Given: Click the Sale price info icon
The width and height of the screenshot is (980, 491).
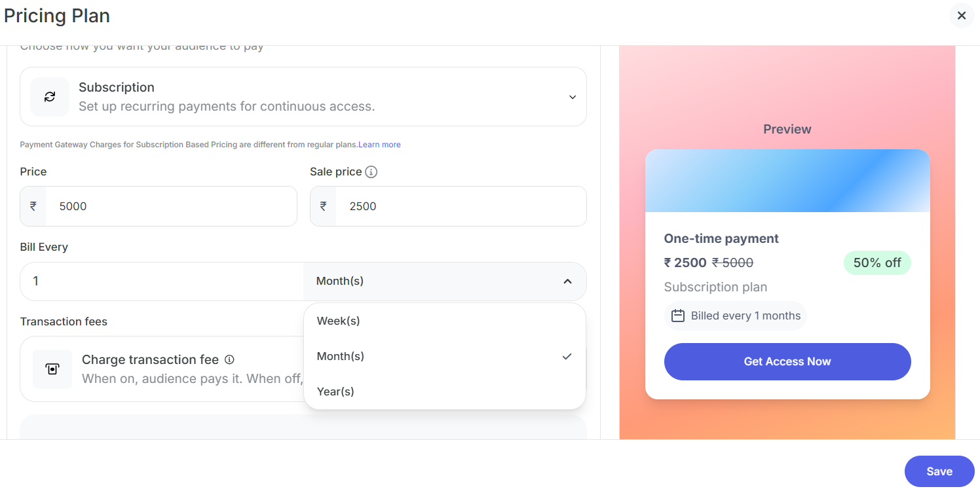Looking at the screenshot, I should (x=371, y=172).
